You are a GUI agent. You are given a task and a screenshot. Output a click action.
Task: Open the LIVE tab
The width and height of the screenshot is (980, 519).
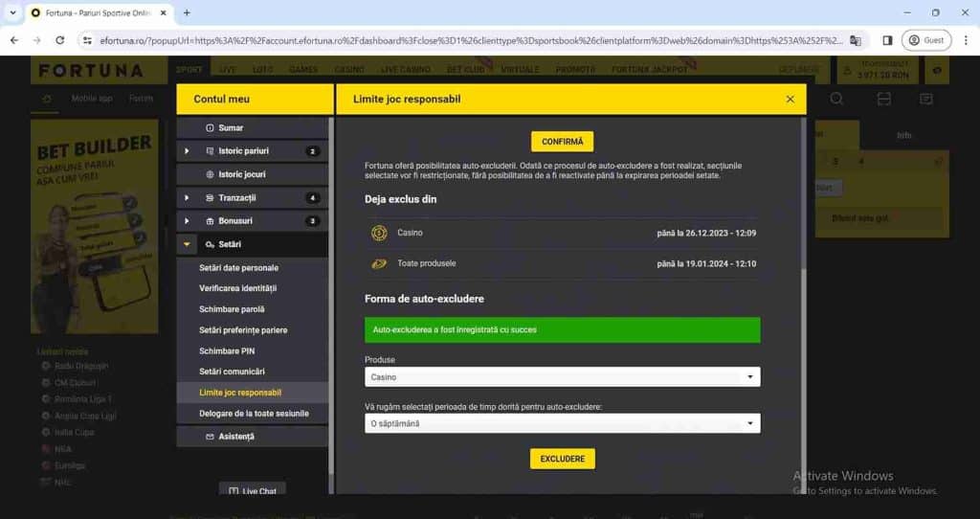(228, 70)
